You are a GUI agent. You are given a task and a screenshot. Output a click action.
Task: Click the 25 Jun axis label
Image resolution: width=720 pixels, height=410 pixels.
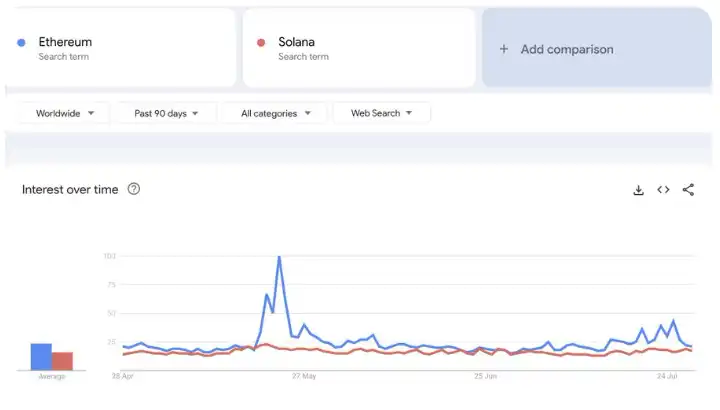(484, 377)
